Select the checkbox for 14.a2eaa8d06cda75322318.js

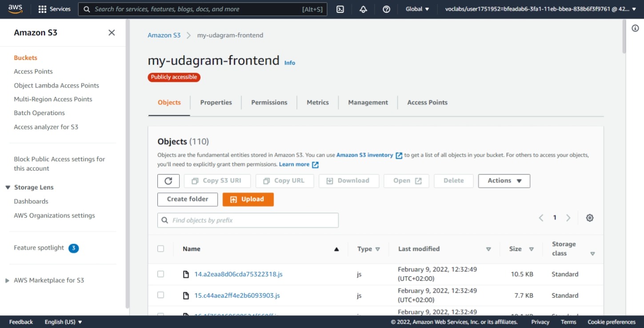(x=160, y=274)
